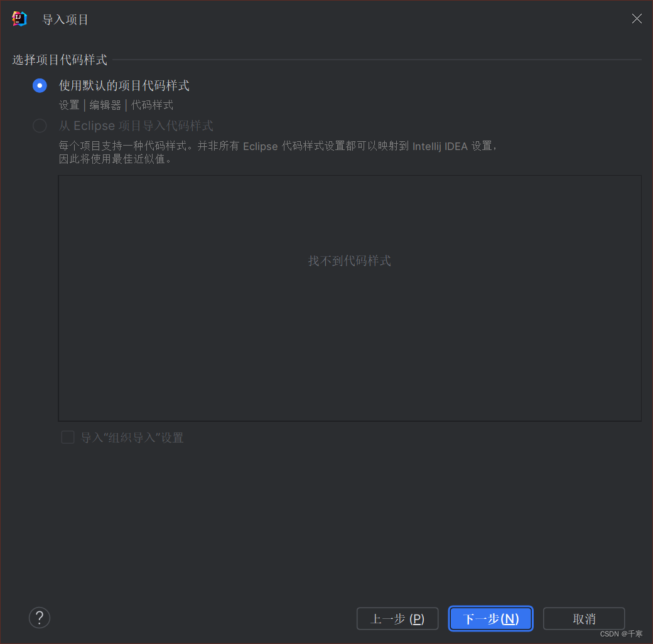
Task: Click the IntelliJ IDEA logo icon
Action: 18,18
